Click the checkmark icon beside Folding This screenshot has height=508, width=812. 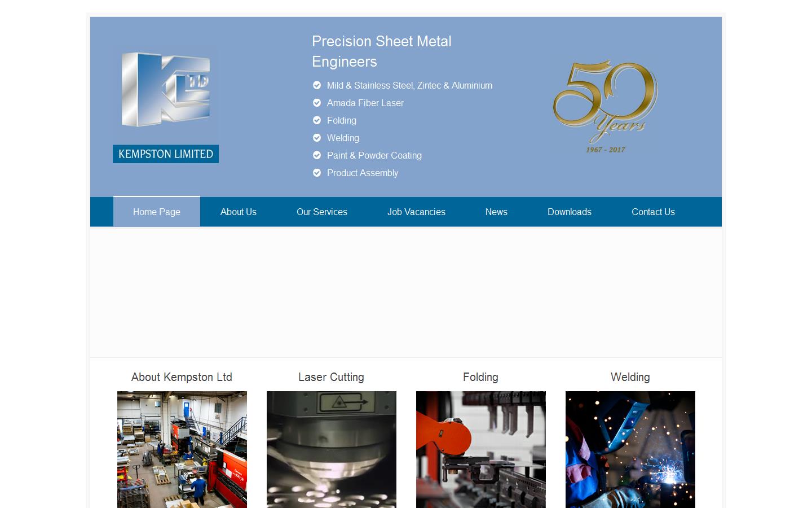point(317,120)
